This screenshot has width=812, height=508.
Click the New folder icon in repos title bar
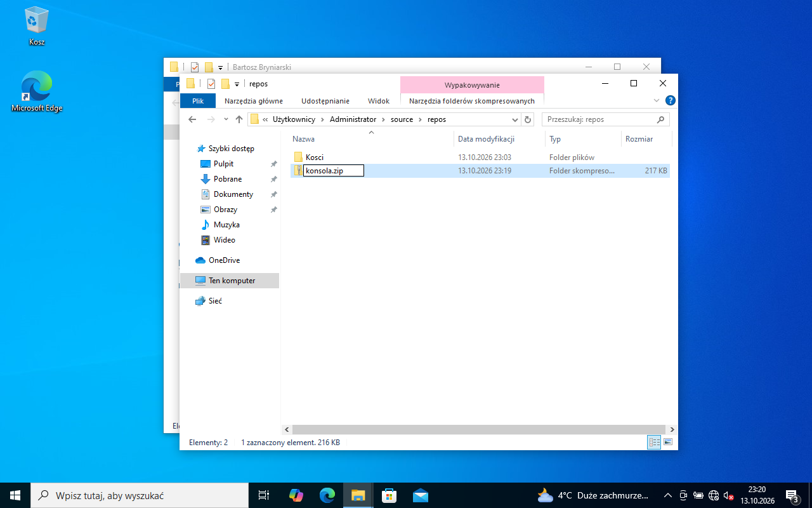pyautogui.click(x=225, y=84)
